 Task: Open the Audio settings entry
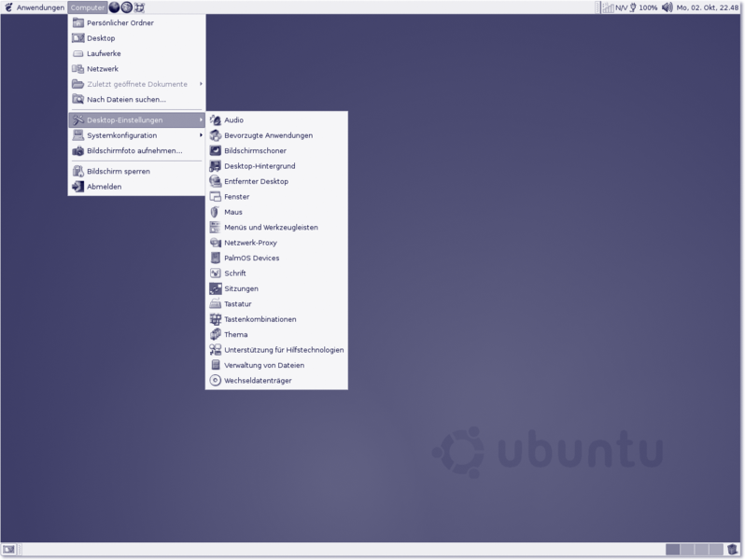click(233, 120)
